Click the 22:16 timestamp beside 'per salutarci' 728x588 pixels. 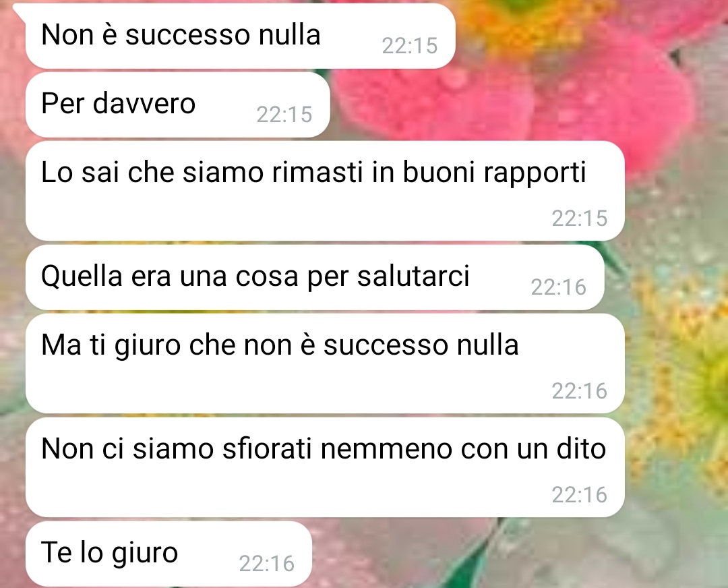click(x=559, y=287)
